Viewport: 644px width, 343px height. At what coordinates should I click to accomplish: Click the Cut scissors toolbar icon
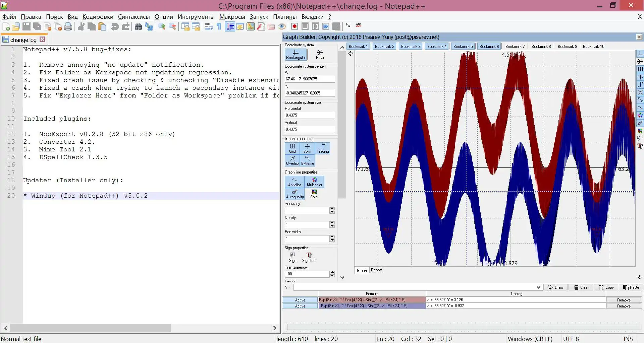tap(81, 27)
